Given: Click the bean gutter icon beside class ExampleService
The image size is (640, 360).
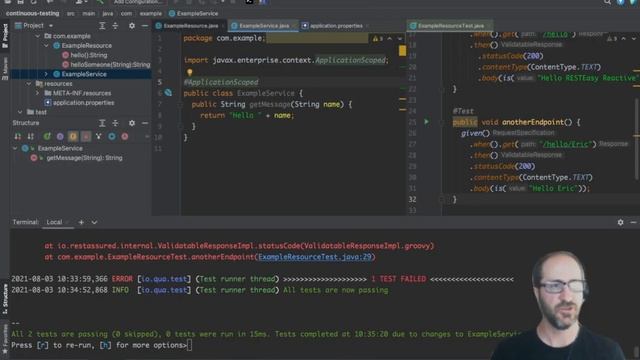Looking at the screenshot, I should (168, 93).
